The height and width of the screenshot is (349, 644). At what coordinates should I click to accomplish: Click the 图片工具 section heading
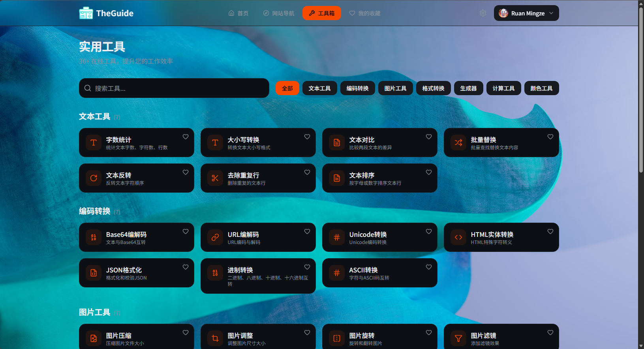(95, 312)
